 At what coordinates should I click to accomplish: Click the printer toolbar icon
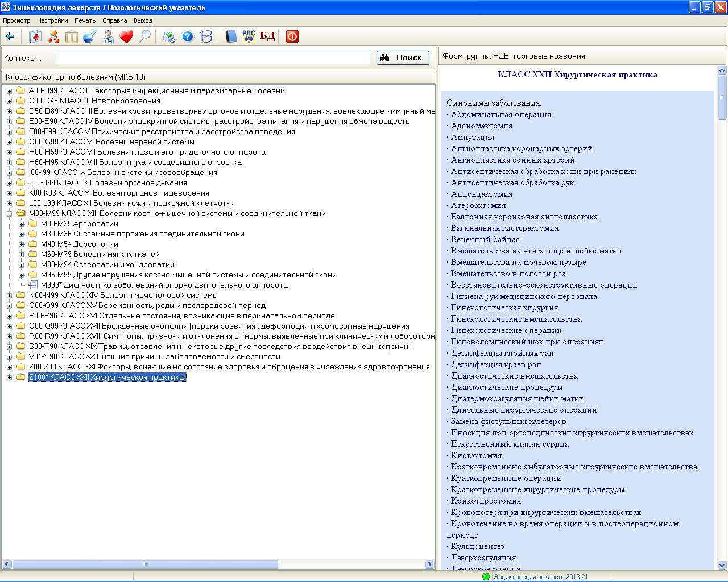(x=169, y=36)
